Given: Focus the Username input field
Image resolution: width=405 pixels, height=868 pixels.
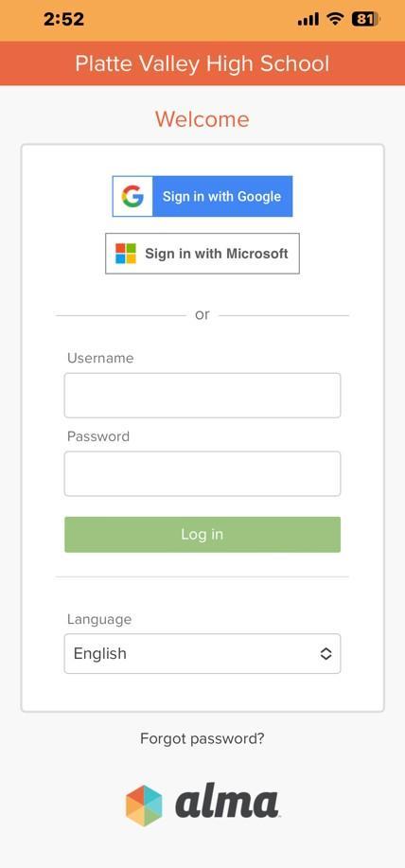Looking at the screenshot, I should (202, 396).
